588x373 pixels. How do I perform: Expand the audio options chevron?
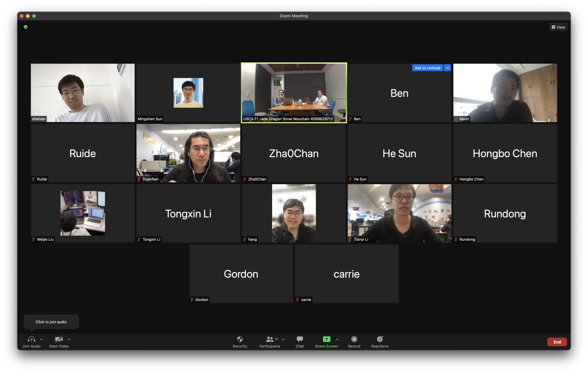tap(42, 339)
